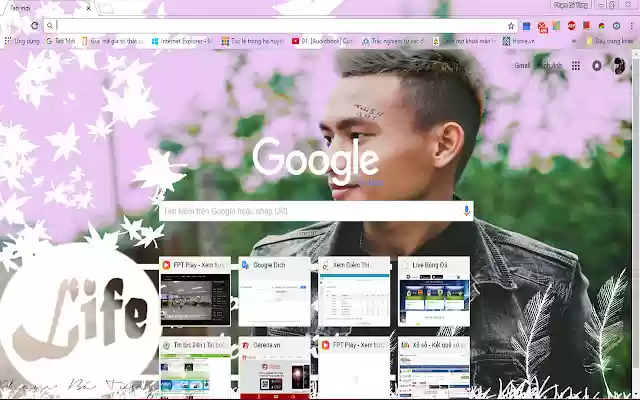Click the red square extension icon

pos(586,26)
